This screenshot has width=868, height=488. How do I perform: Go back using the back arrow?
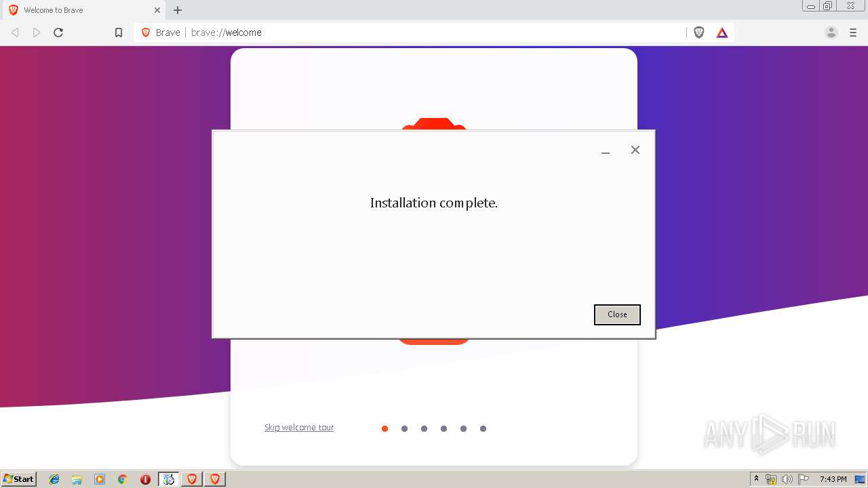[15, 33]
